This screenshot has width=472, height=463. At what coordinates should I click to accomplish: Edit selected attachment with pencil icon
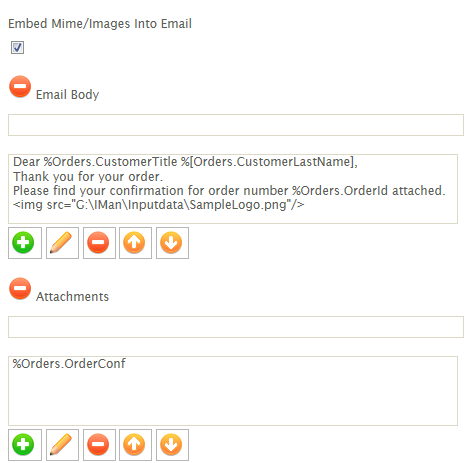(62, 445)
